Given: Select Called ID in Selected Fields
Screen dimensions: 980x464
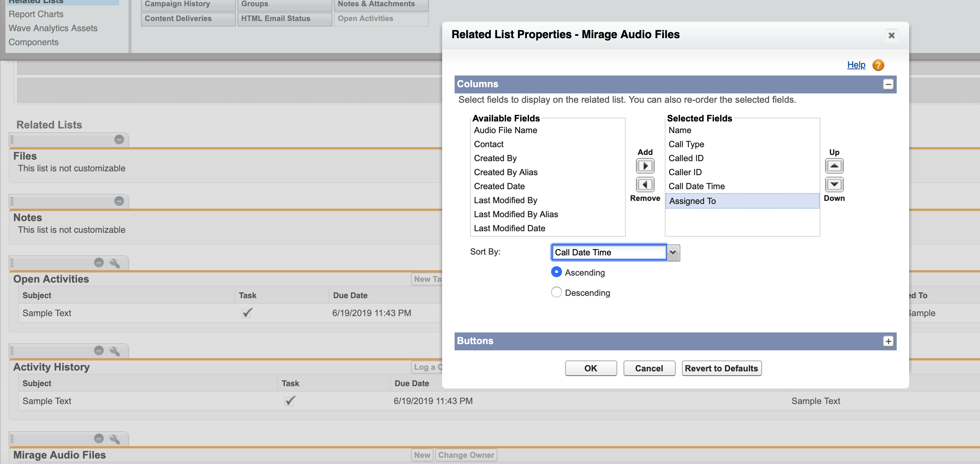Looking at the screenshot, I should click(742, 158).
